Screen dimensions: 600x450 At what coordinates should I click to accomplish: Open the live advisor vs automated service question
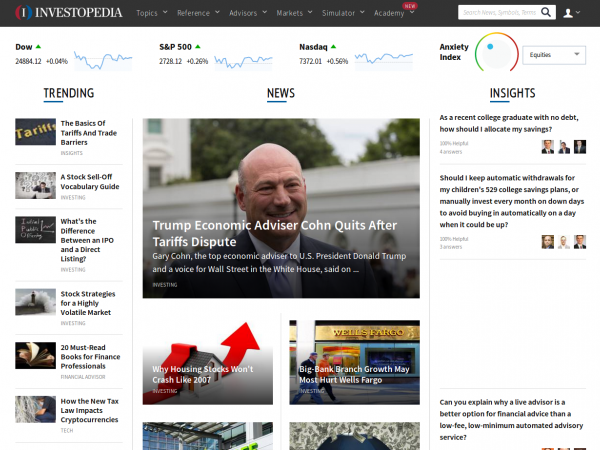pyautogui.click(x=511, y=419)
